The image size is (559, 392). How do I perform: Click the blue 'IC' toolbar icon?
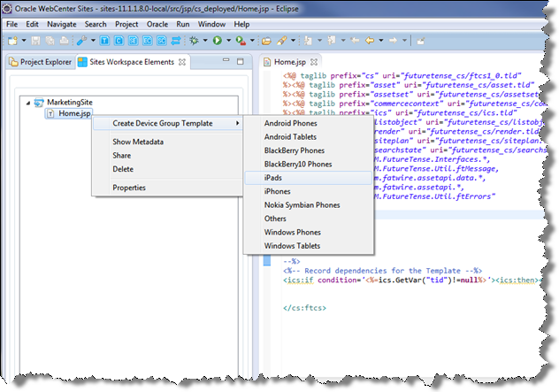(147, 41)
